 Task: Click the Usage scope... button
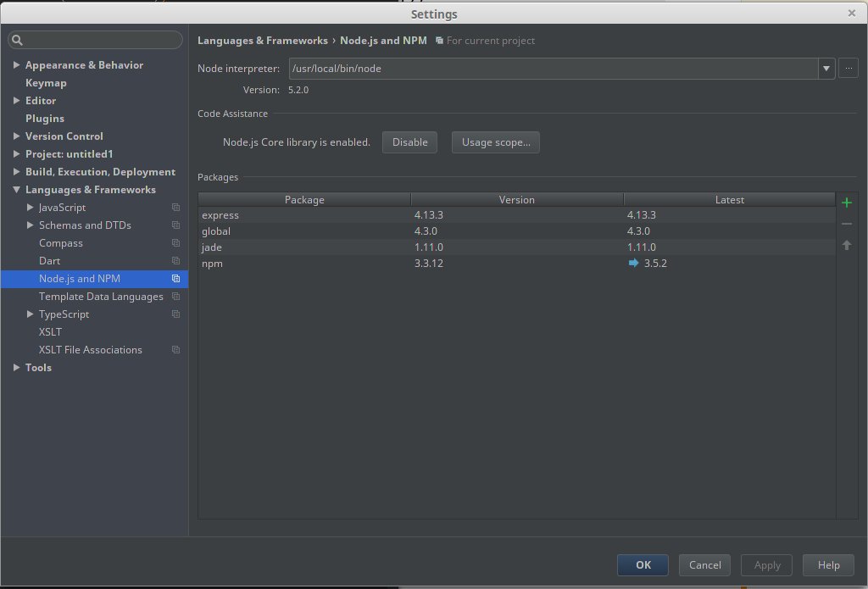point(495,142)
